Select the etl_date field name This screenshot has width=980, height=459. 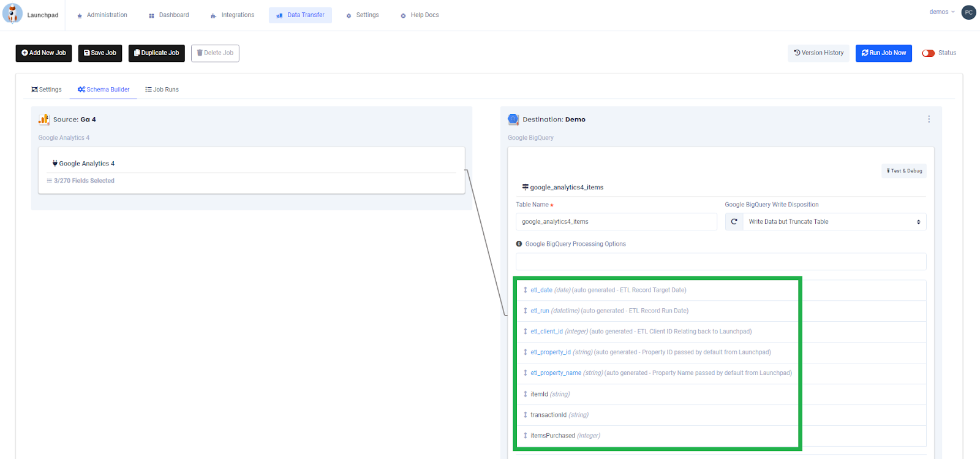tap(541, 290)
